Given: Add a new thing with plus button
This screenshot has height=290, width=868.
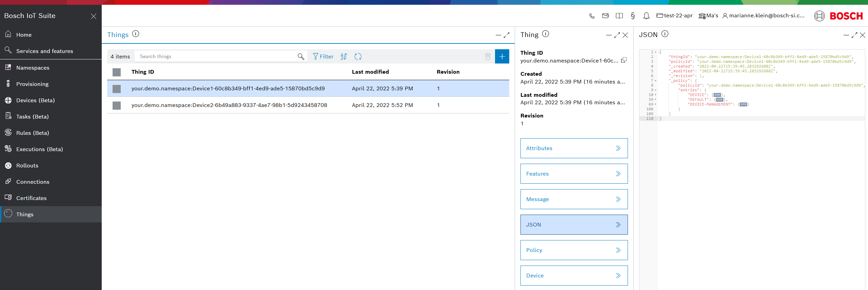Looking at the screenshot, I should pos(502,56).
